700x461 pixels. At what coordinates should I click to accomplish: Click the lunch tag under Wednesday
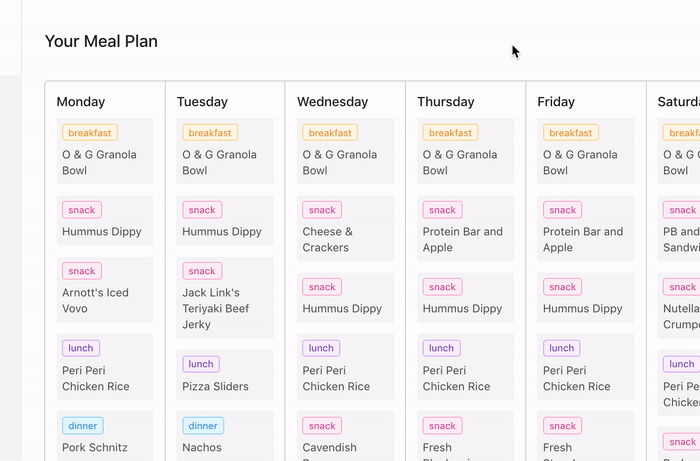[x=321, y=348]
